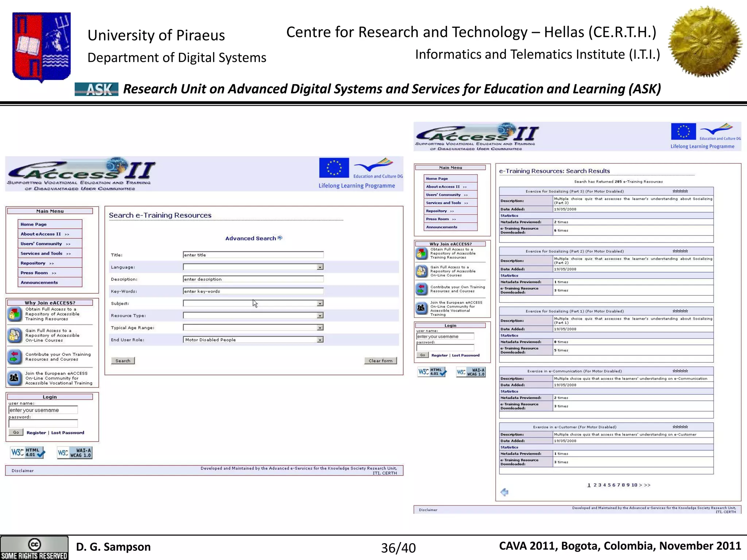Click Register link in results page login
Image resolution: width=747 pixels, height=560 pixels.
click(440, 355)
